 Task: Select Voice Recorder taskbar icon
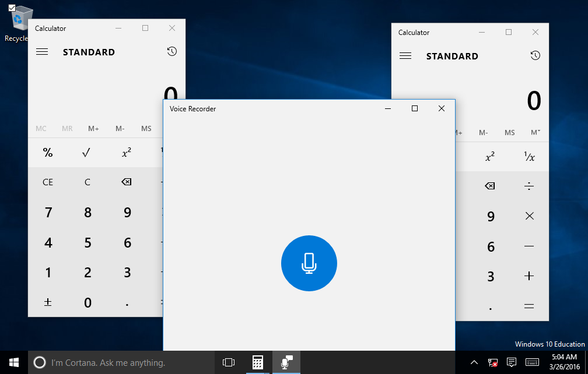coord(286,362)
